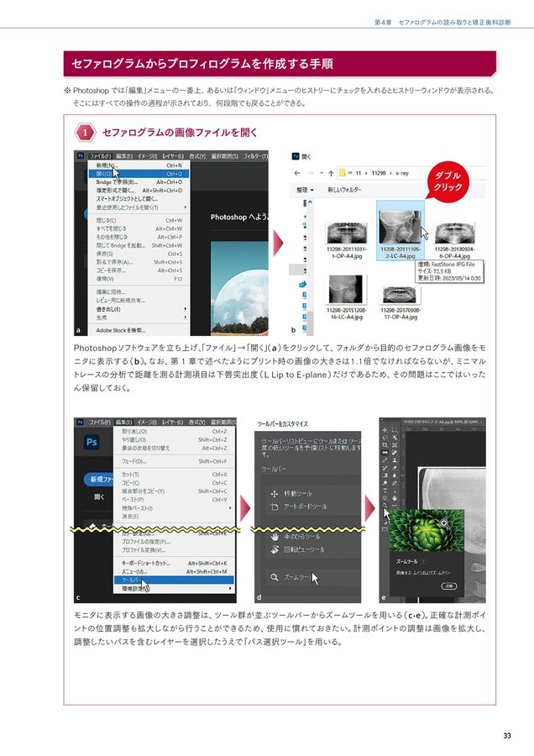Choose 開く(O)... in the File menu

[139, 174]
